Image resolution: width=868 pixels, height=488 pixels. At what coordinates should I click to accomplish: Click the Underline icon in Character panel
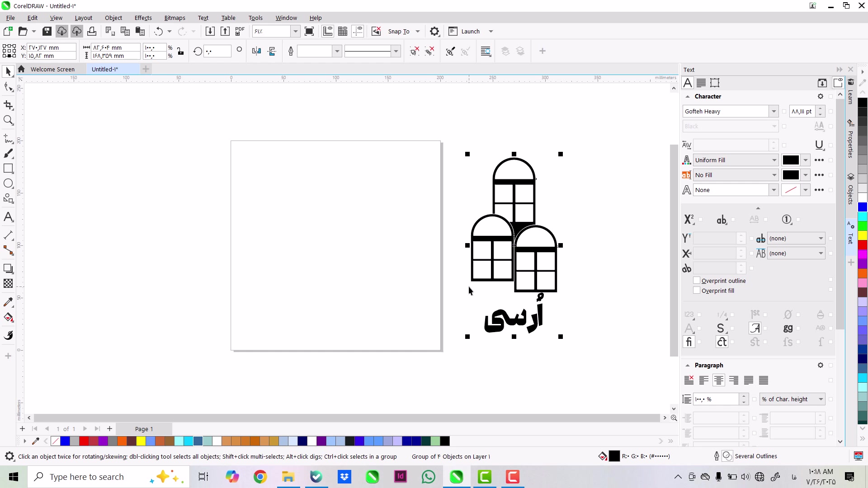819,145
